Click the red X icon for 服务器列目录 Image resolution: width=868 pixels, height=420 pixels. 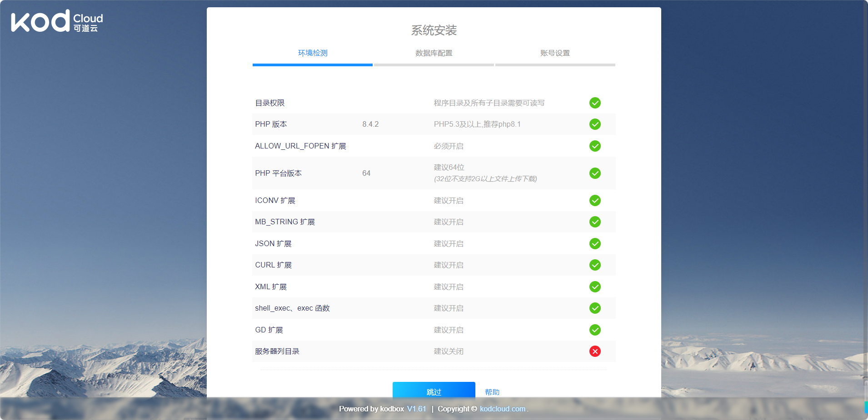pyautogui.click(x=595, y=351)
